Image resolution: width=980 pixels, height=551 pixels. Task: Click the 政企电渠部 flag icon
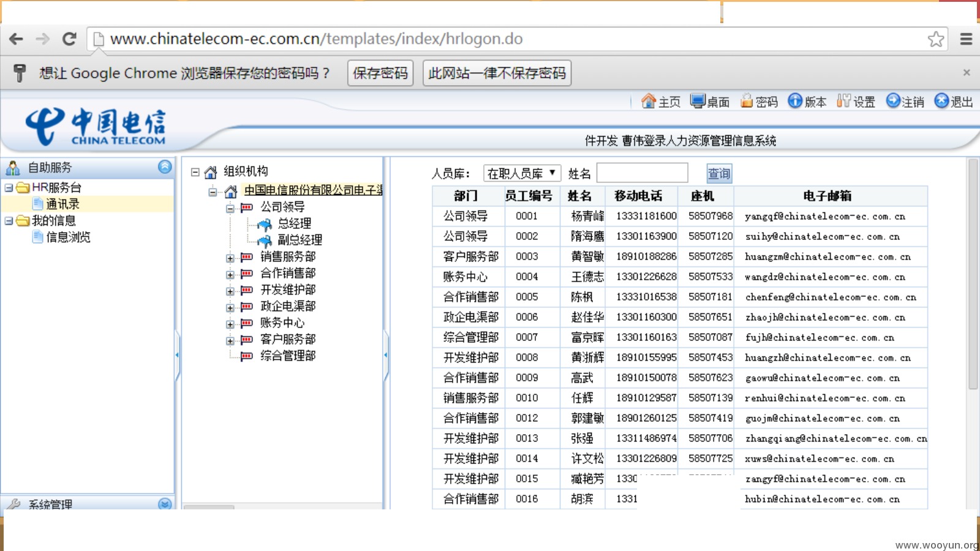[x=247, y=307]
